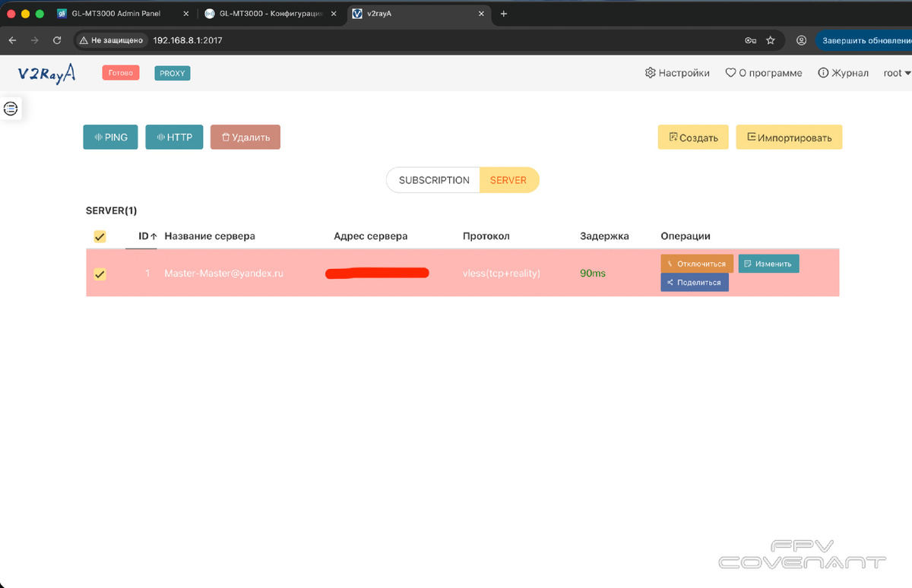Close the GL-MT3000 Admin Panel tab
The height and width of the screenshot is (588, 912).
tap(185, 14)
